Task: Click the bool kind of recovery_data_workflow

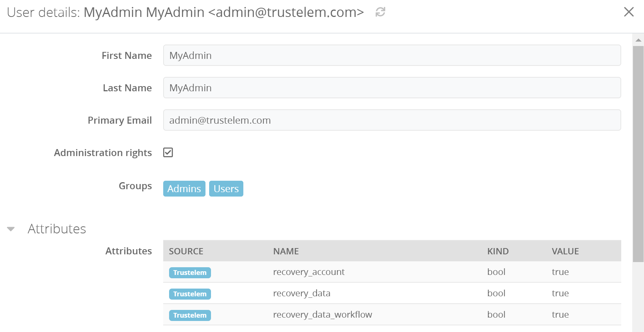Action: 496,315
